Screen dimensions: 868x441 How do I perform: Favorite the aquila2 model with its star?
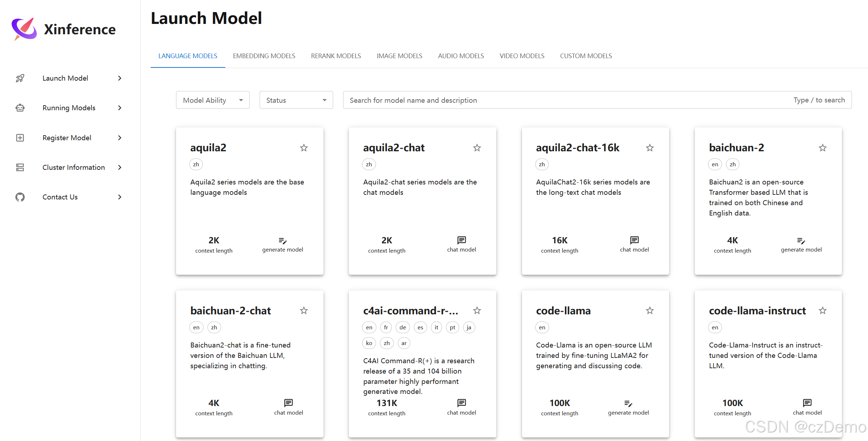(x=304, y=148)
